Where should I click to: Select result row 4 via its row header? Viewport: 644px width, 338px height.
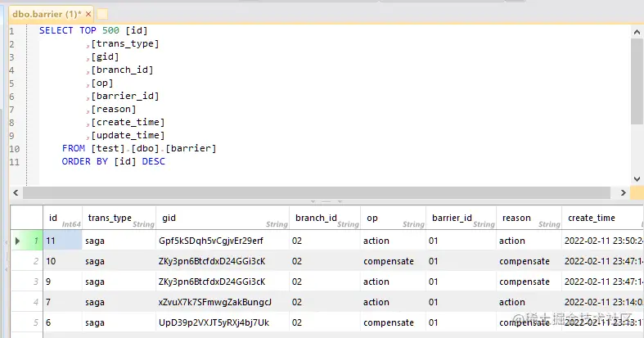click(27, 302)
